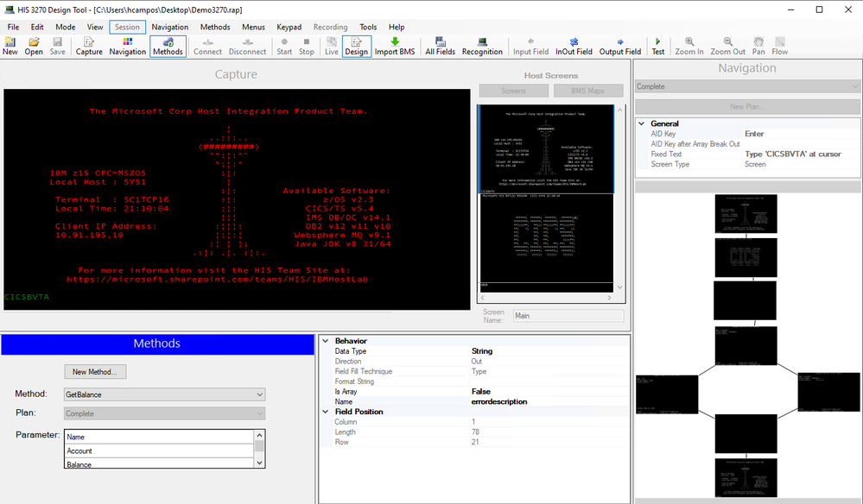Click the Save toolbar icon
Image resolution: width=863 pixels, height=504 pixels.
tap(57, 46)
